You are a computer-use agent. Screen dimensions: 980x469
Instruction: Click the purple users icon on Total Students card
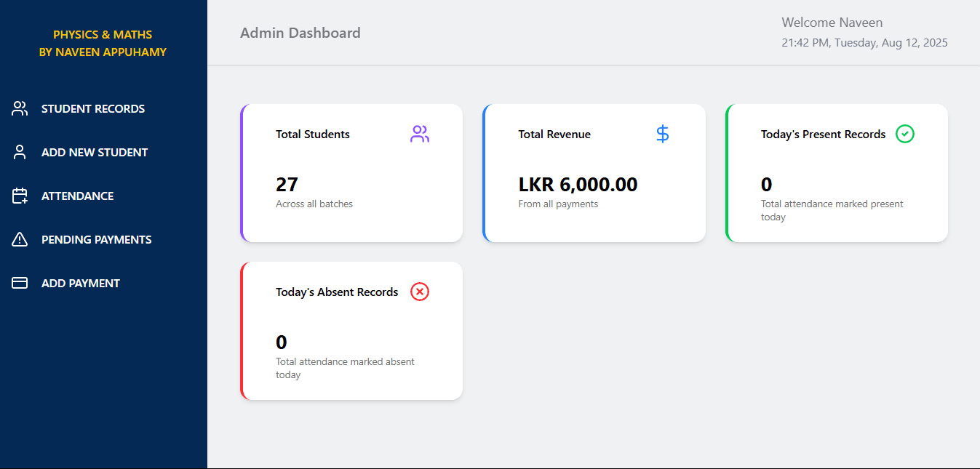[x=420, y=134]
